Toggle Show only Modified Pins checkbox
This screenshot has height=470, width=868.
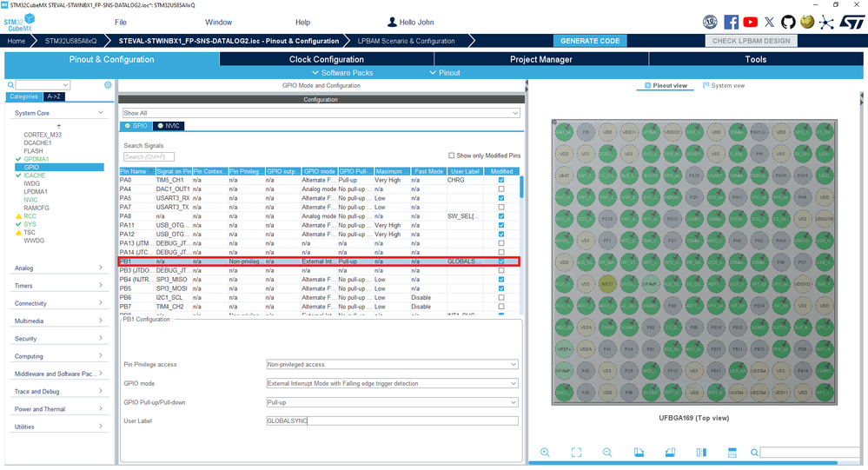coord(451,156)
